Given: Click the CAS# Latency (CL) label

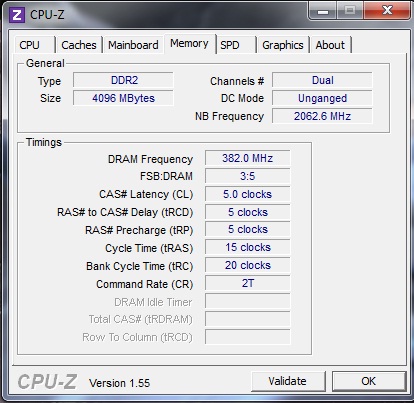Looking at the screenshot, I should [x=146, y=194].
